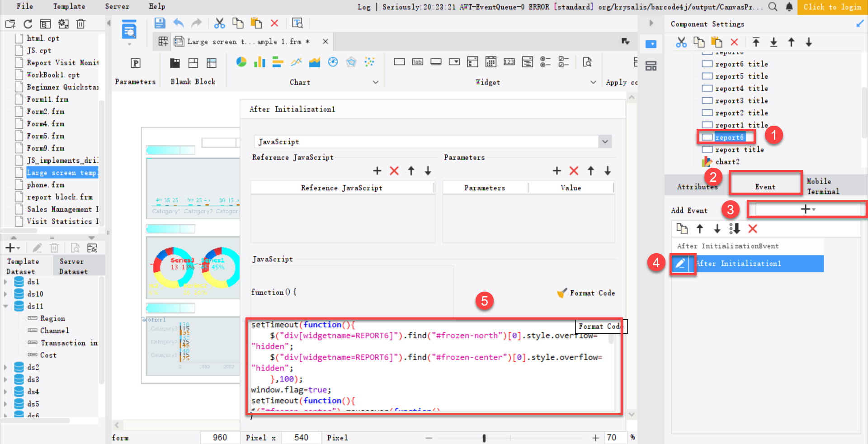The width and height of the screenshot is (868, 444).
Task: Collapse the ds11 dataset tree
Action: (x=6, y=306)
